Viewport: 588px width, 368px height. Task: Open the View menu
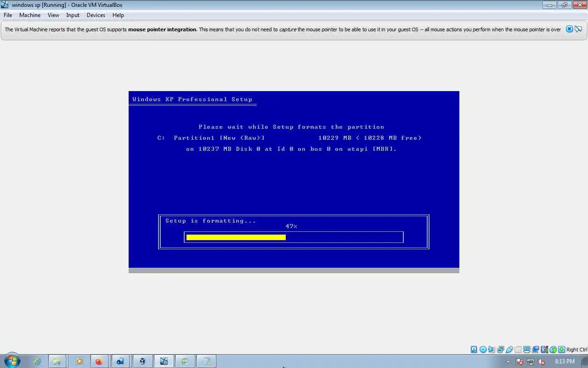[x=53, y=15]
